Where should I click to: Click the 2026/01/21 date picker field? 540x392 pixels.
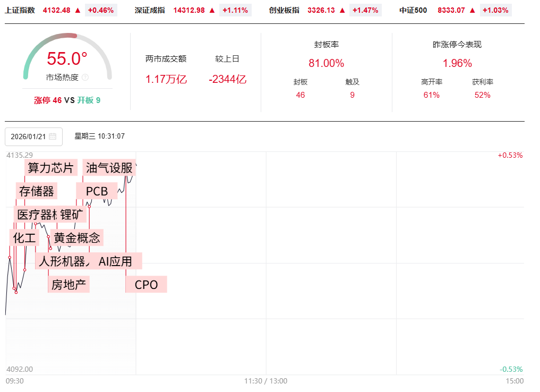click(29, 137)
